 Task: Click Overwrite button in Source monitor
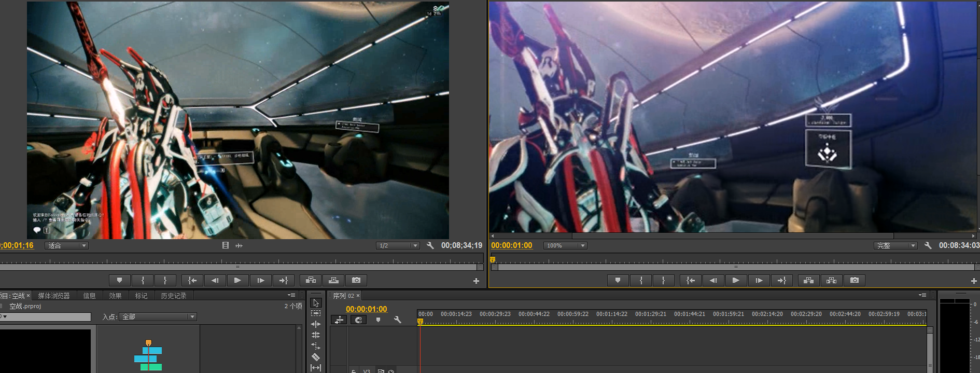(333, 280)
